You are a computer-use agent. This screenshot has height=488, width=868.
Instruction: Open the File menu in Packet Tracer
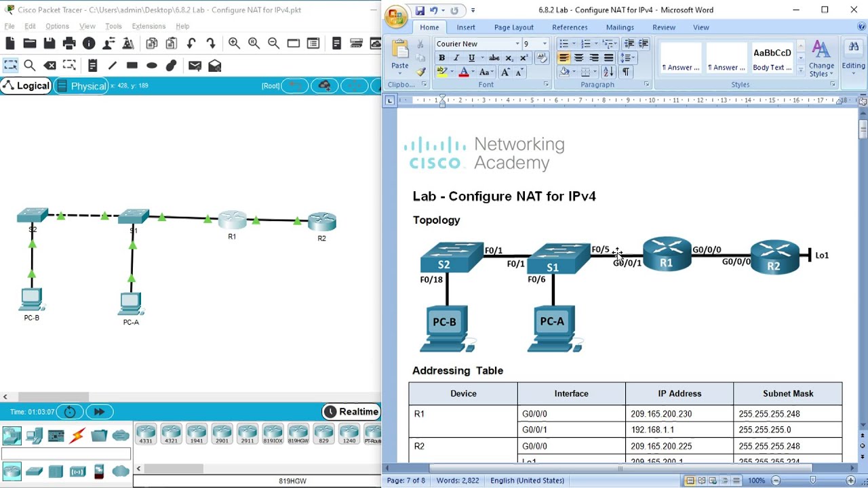click(9, 26)
